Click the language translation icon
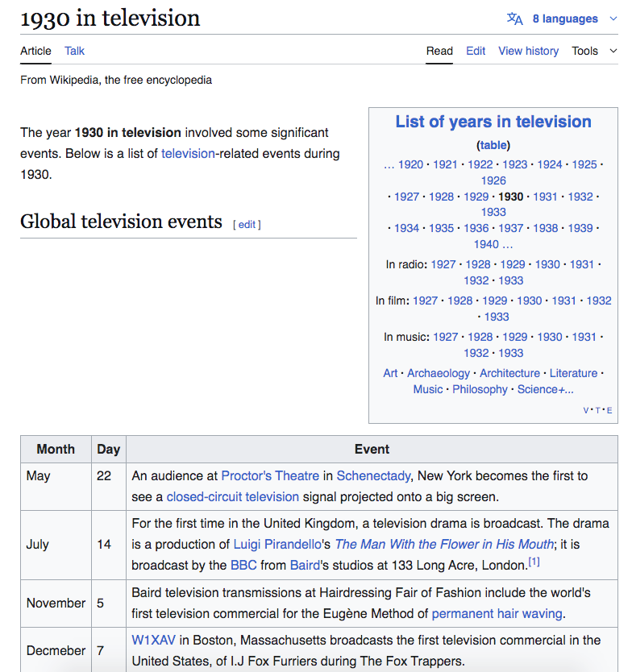 pos(514,19)
